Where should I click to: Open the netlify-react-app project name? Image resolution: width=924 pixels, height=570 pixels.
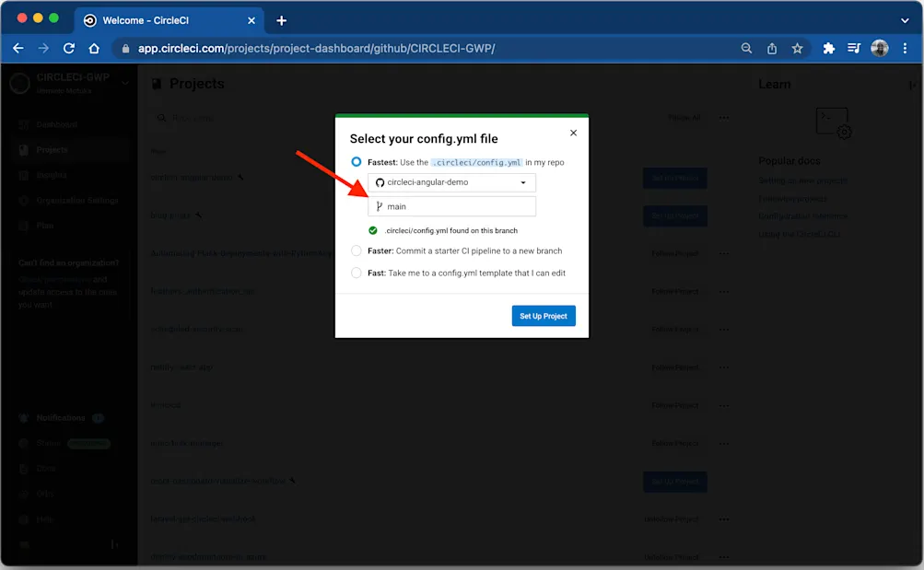(181, 367)
